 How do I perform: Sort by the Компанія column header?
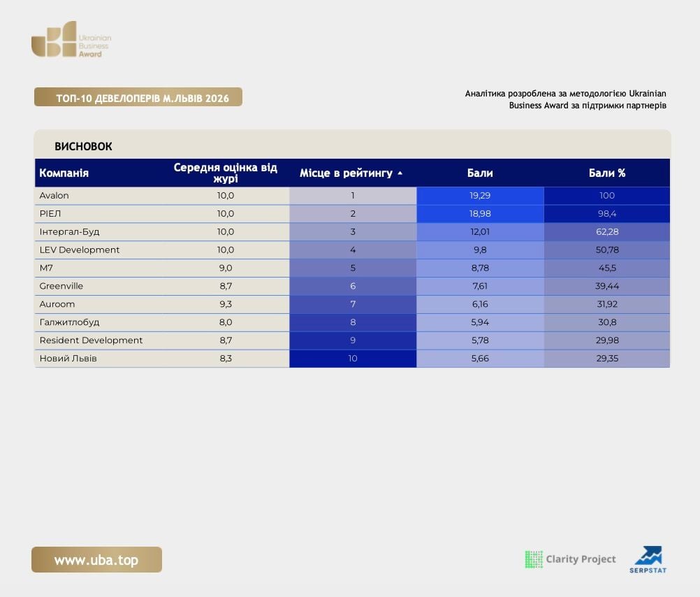[x=64, y=173]
